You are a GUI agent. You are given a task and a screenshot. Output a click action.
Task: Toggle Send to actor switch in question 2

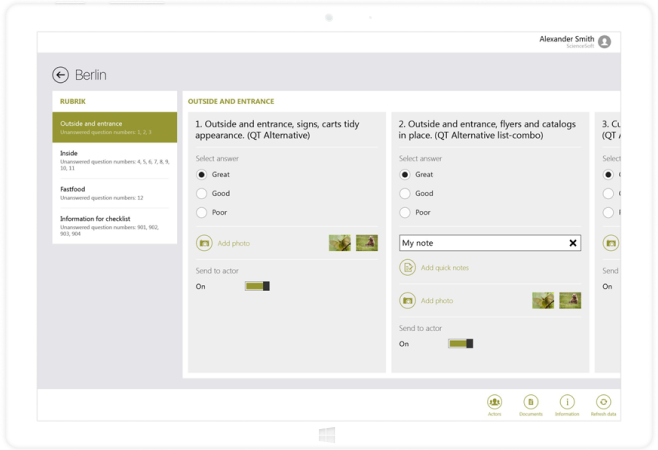point(460,343)
